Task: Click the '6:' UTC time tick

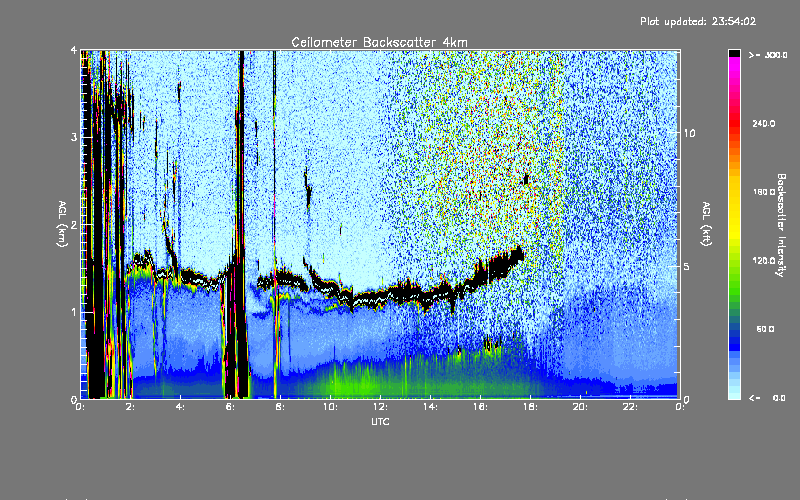Action: 230,407
